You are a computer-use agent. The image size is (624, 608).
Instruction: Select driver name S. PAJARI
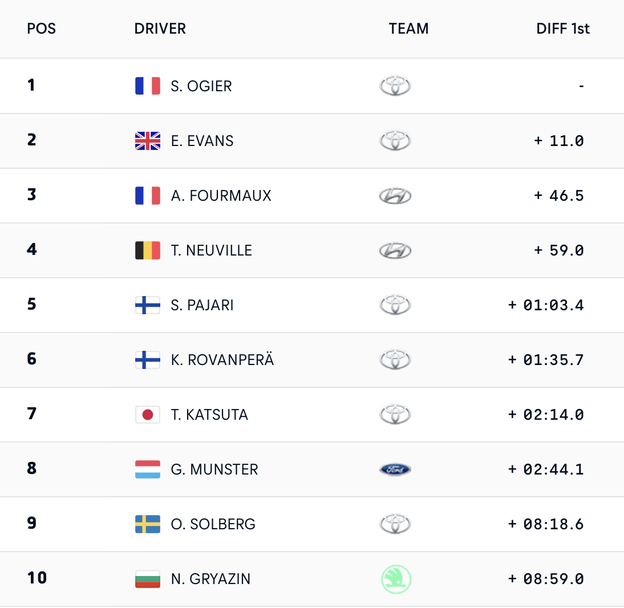pyautogui.click(x=202, y=305)
